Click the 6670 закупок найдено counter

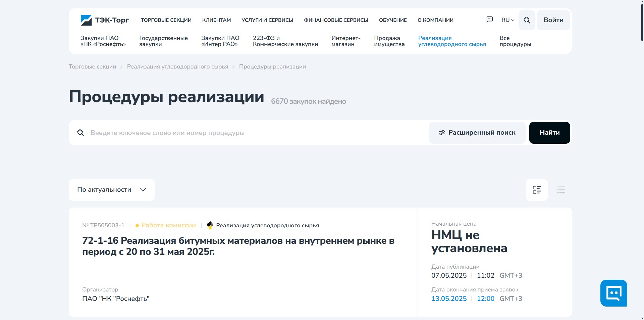pyautogui.click(x=308, y=101)
